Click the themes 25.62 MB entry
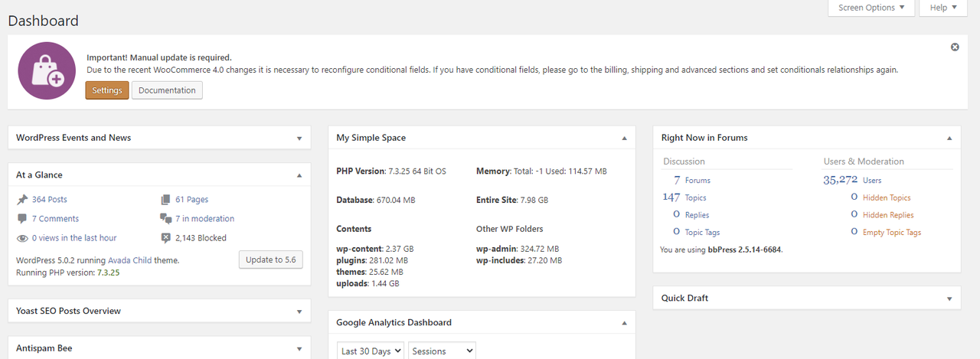980x359 pixels. click(x=369, y=272)
